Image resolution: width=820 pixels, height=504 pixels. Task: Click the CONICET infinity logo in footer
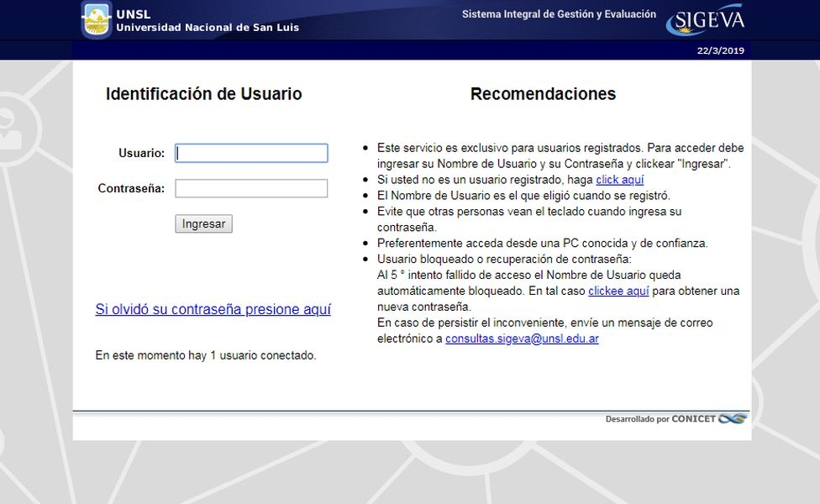[733, 418]
